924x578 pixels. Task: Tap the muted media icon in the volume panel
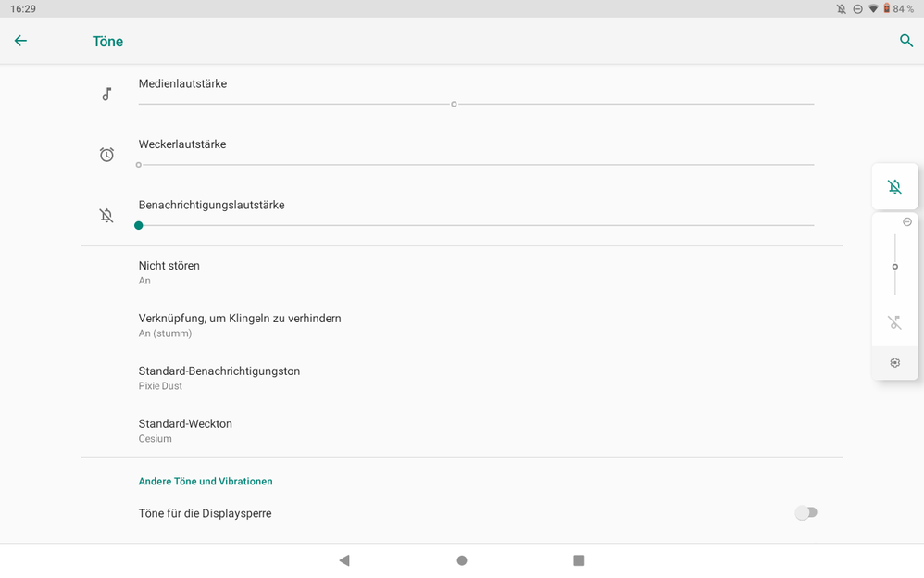coord(894,322)
